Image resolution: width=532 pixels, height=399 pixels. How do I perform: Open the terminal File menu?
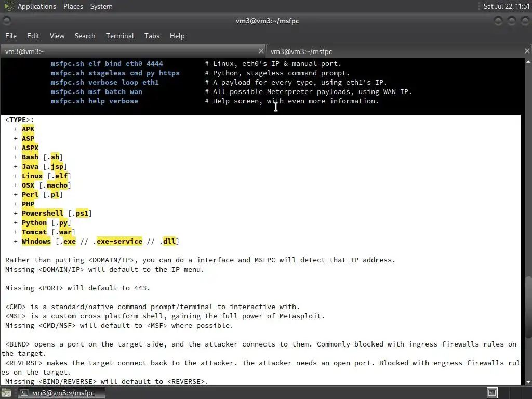click(11, 36)
